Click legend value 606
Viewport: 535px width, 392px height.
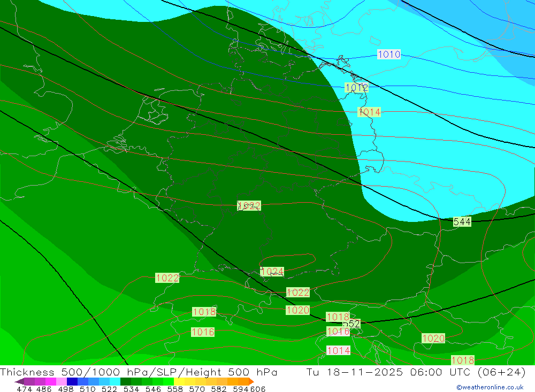tap(258, 389)
